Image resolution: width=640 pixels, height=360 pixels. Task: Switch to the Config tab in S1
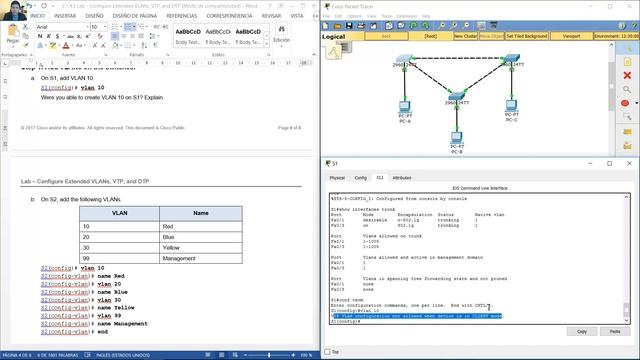pos(360,178)
